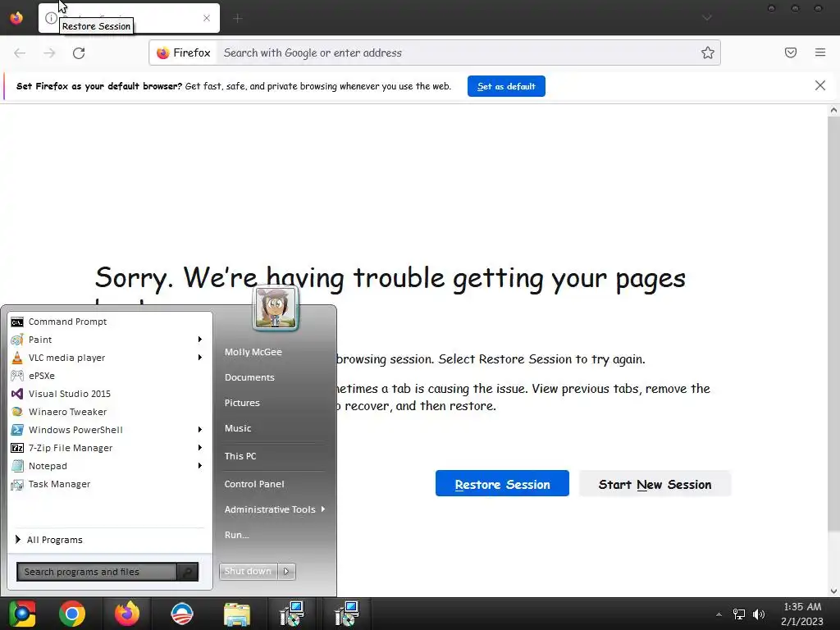Open the Obama-logo app on taskbar
The image size is (840, 630).
tap(181, 614)
